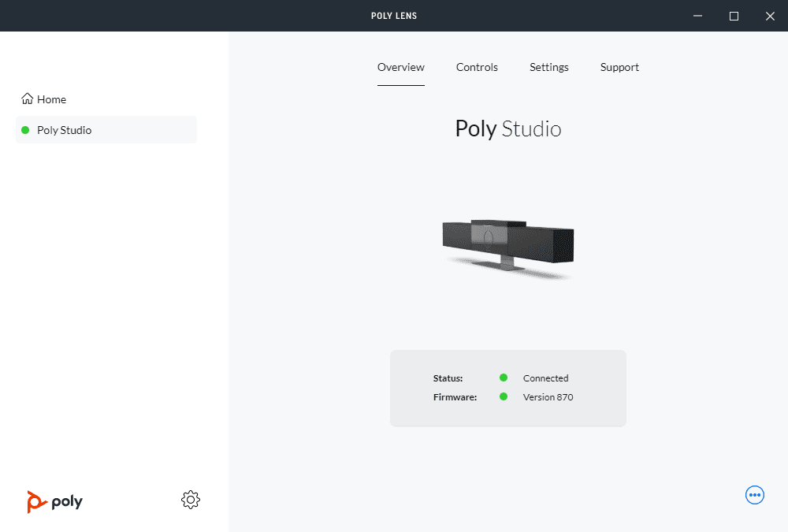Switch to the Settings tab

pyautogui.click(x=548, y=67)
